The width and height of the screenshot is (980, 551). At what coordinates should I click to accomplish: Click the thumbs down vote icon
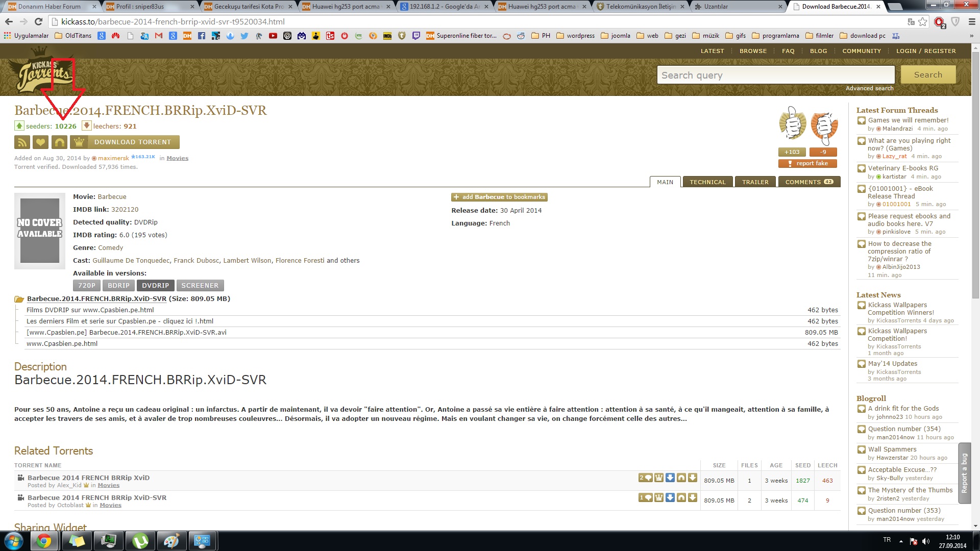pyautogui.click(x=824, y=125)
